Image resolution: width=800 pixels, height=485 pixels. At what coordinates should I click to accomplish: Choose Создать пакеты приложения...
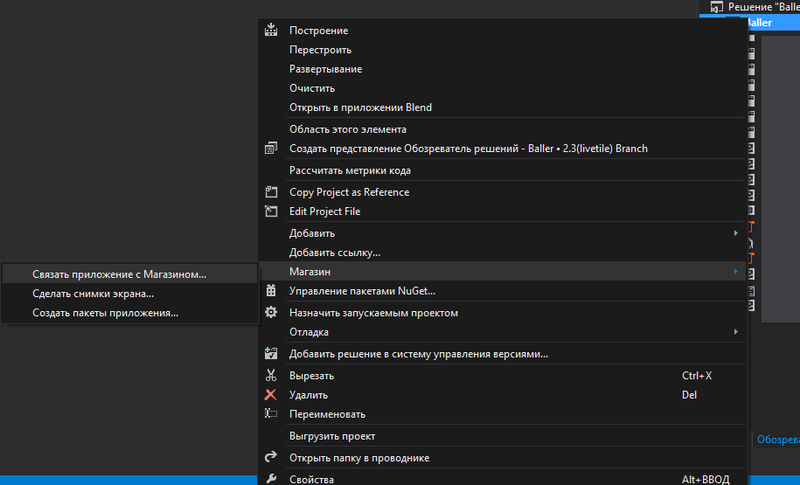130,313
